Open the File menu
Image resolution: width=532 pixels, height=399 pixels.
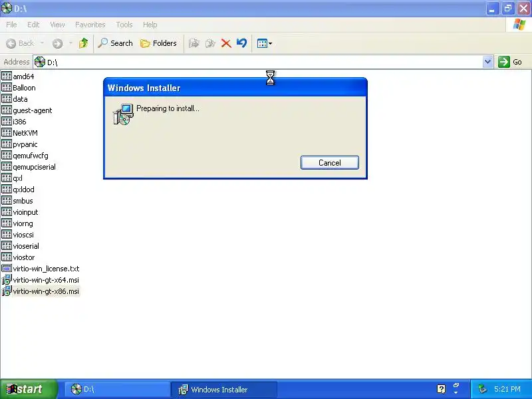[x=11, y=25]
